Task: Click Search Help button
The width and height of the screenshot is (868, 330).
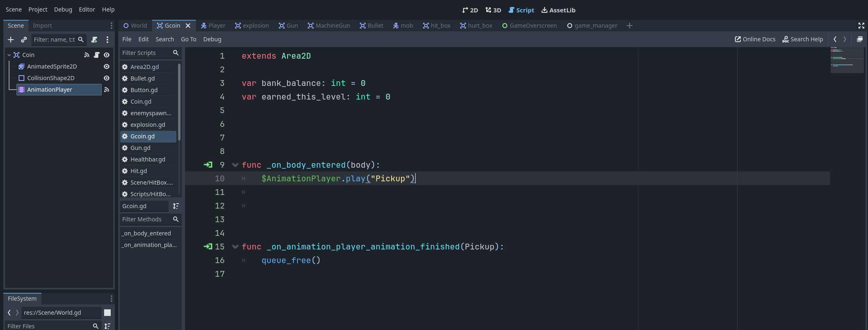Action: [x=803, y=39]
